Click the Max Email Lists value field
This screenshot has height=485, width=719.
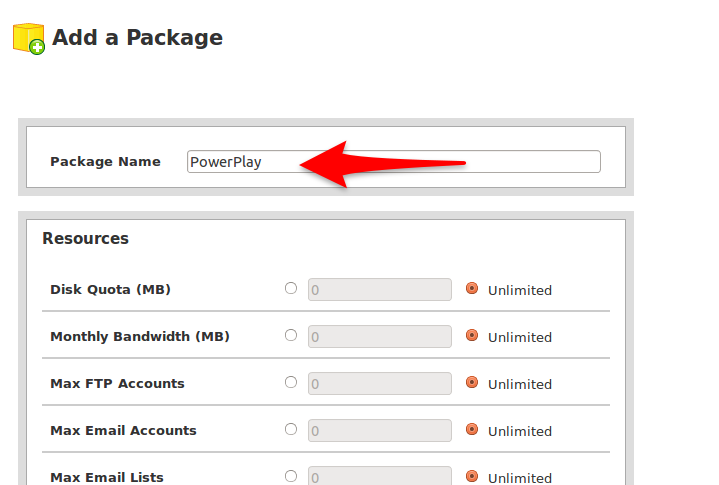click(380, 477)
